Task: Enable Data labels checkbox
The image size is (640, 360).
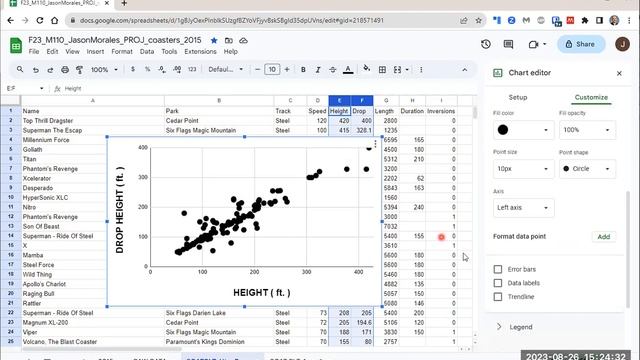Action: click(x=498, y=283)
